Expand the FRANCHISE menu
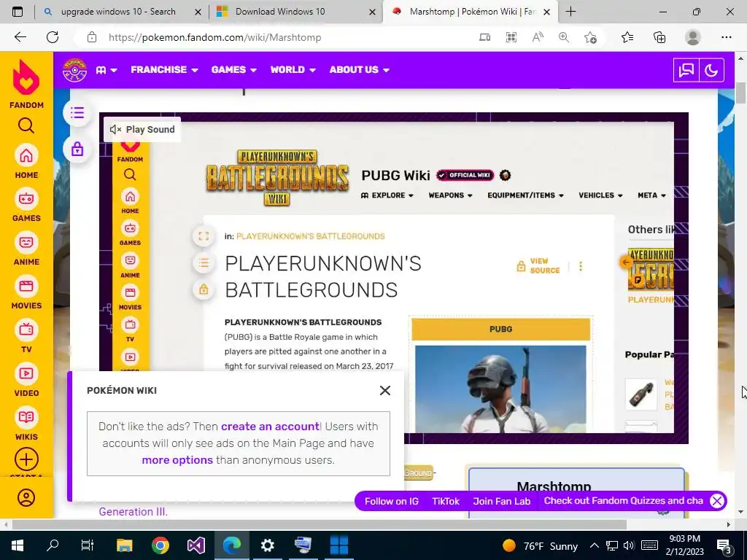The width and height of the screenshot is (747, 560). point(164,70)
